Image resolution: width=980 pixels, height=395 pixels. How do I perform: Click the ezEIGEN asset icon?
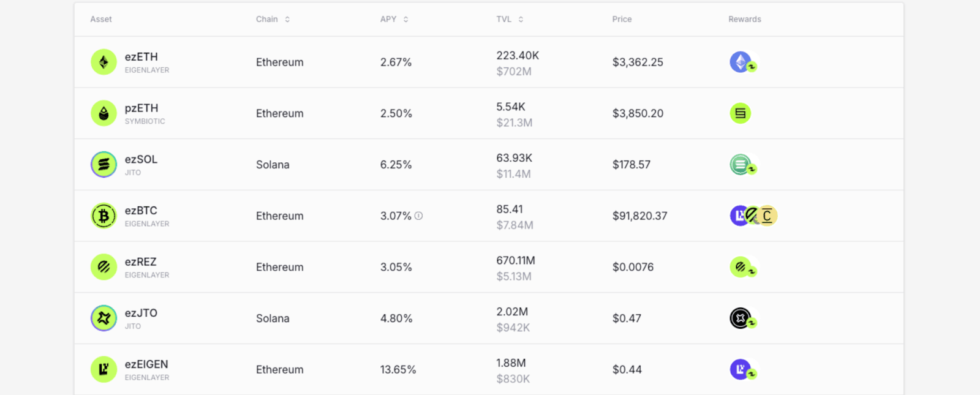pos(104,369)
